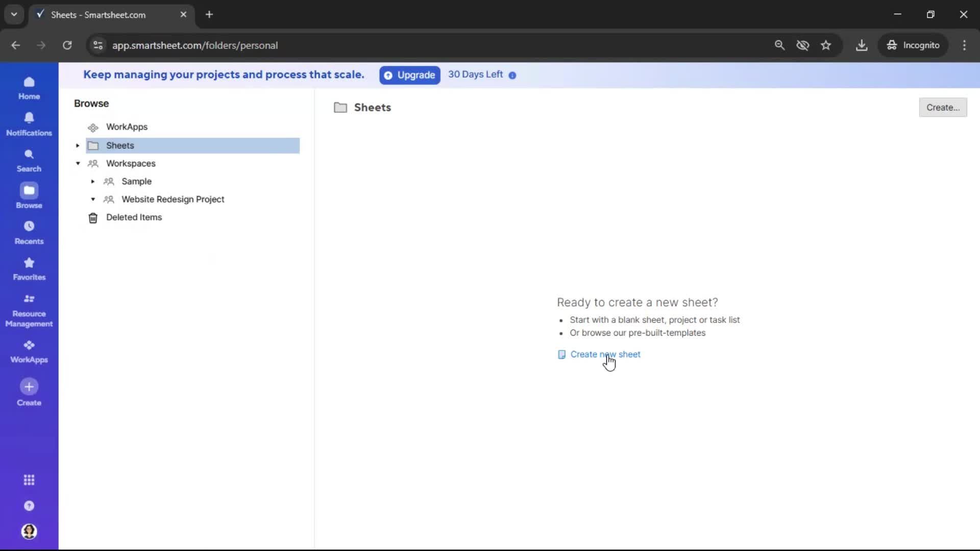Open Notifications from the sidebar
The image size is (980, 551).
29,124
